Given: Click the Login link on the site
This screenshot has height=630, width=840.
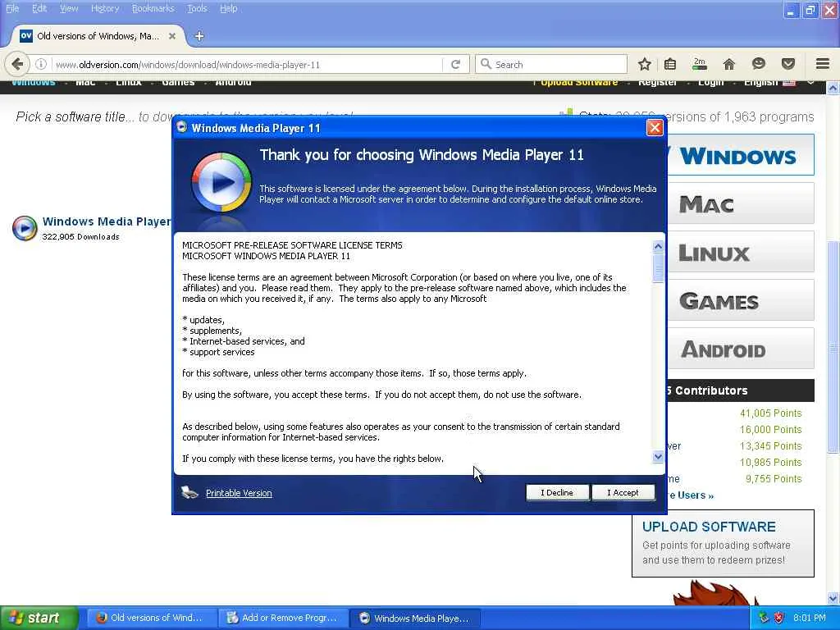Looking at the screenshot, I should [711, 83].
